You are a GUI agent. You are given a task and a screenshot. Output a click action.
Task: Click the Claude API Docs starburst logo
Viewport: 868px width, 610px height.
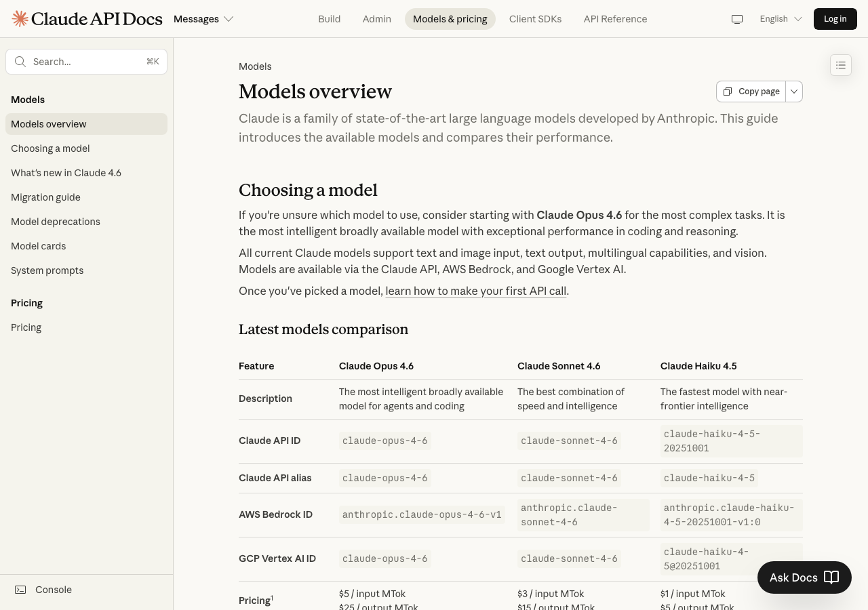click(20, 19)
